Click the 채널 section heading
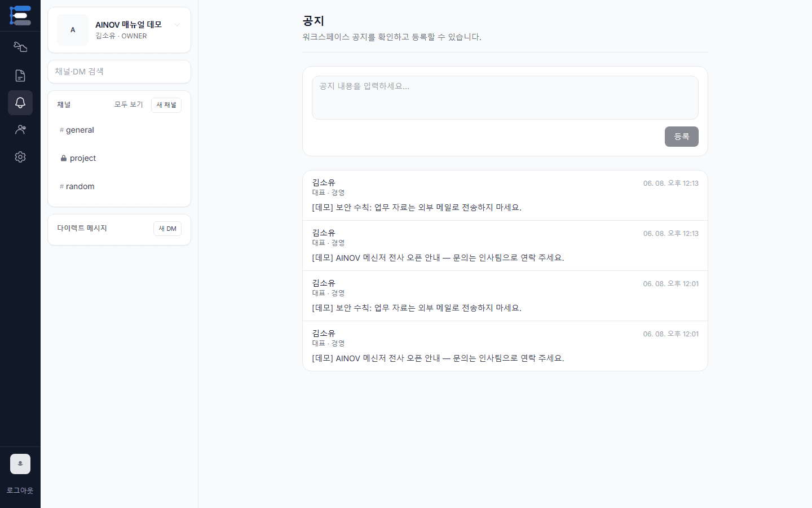The width and height of the screenshot is (812, 508). [64, 105]
